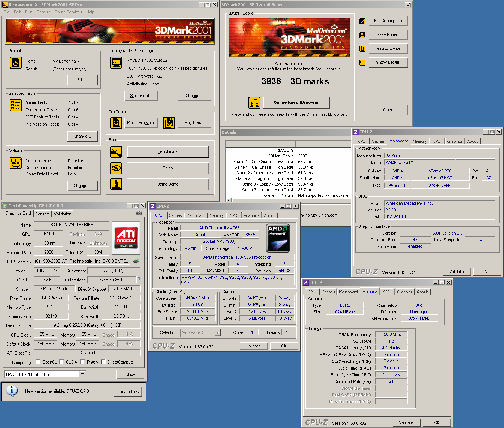Click the Benchmark button
This screenshot has height=428, width=504.
pyautogui.click(x=168, y=151)
